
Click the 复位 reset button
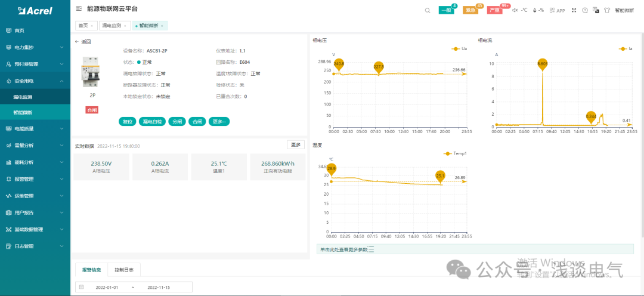[x=127, y=122]
